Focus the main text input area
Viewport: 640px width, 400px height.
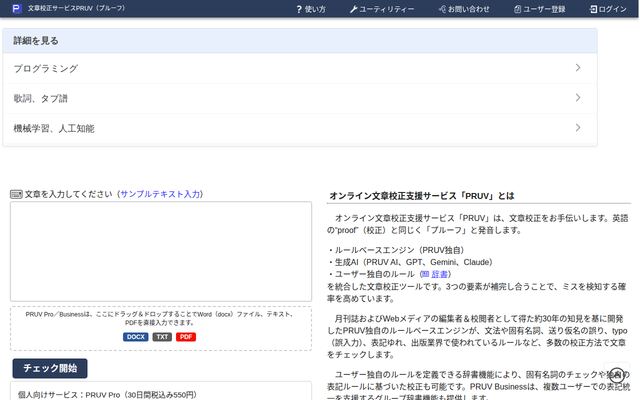click(x=161, y=251)
